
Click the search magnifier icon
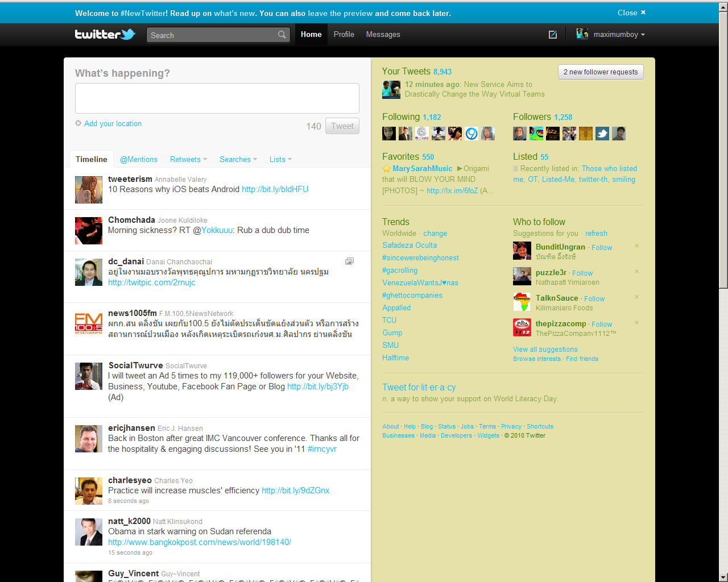[282, 35]
